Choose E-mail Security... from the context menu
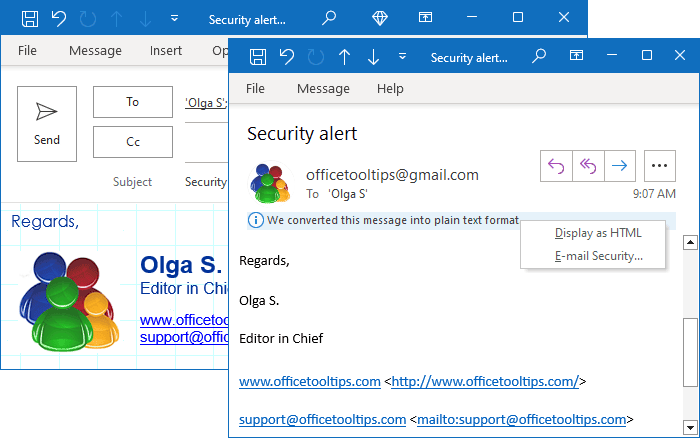This screenshot has width=700, height=438. click(599, 256)
